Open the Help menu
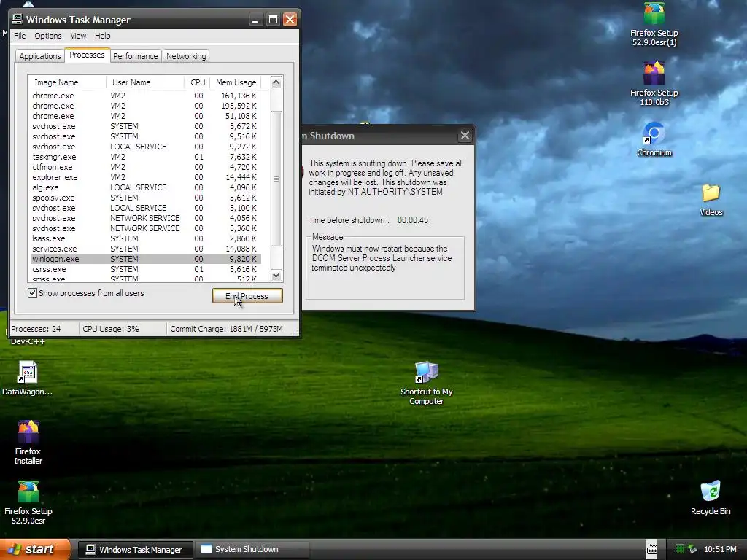Screen dimensions: 747x560 pos(102,36)
